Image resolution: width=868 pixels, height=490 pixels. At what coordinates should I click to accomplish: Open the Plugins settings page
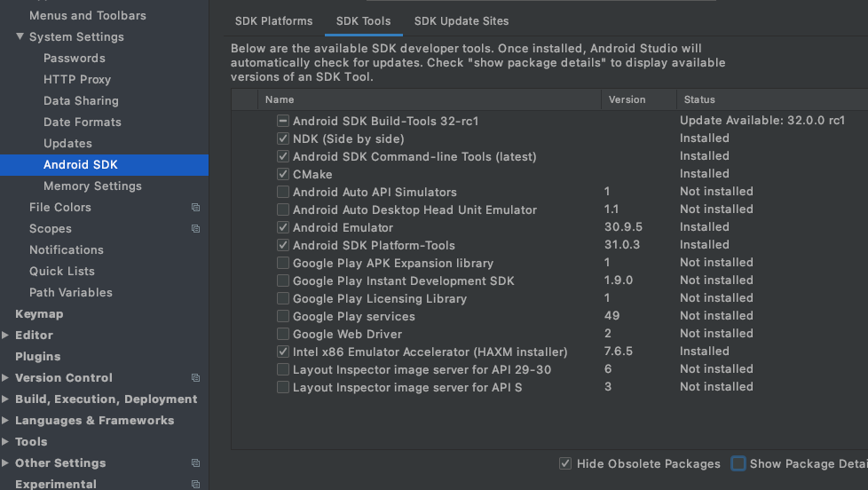click(37, 357)
